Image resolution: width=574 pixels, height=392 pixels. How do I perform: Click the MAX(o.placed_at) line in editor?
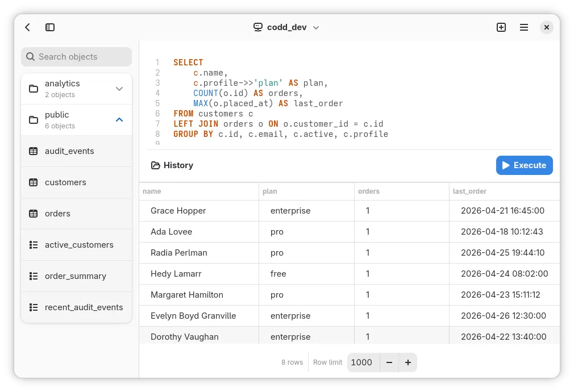[268, 103]
